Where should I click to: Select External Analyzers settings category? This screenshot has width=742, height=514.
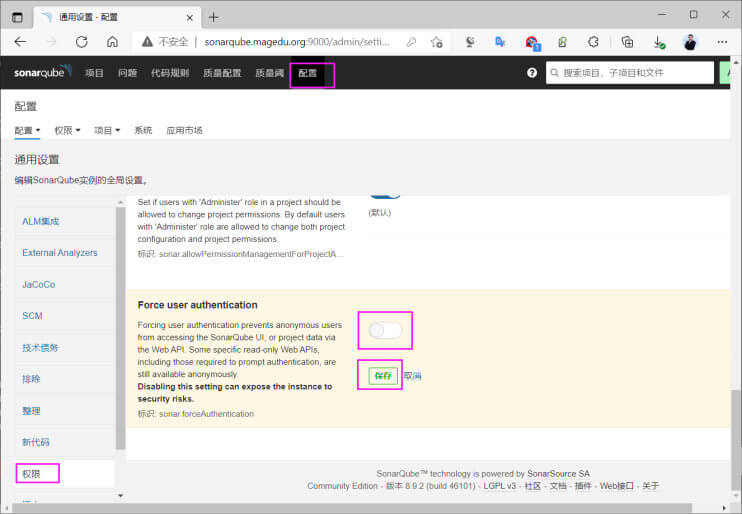60,253
